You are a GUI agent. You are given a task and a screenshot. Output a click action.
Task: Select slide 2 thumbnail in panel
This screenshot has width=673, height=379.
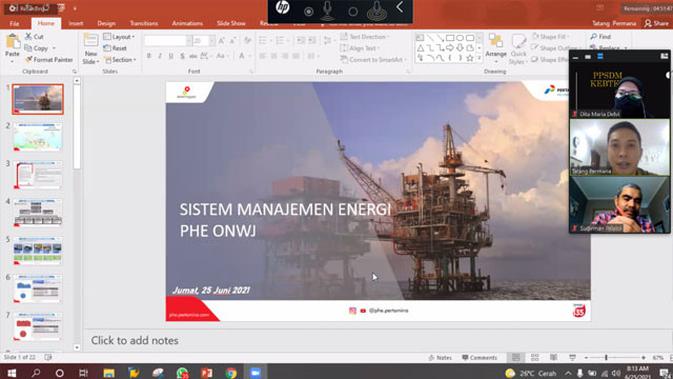click(x=38, y=137)
